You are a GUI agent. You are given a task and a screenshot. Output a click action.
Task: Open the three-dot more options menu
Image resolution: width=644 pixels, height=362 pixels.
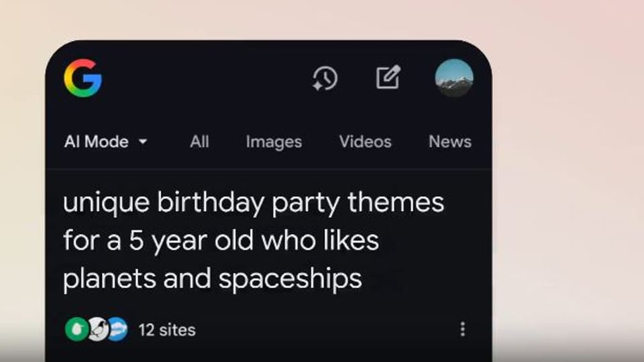point(462,329)
